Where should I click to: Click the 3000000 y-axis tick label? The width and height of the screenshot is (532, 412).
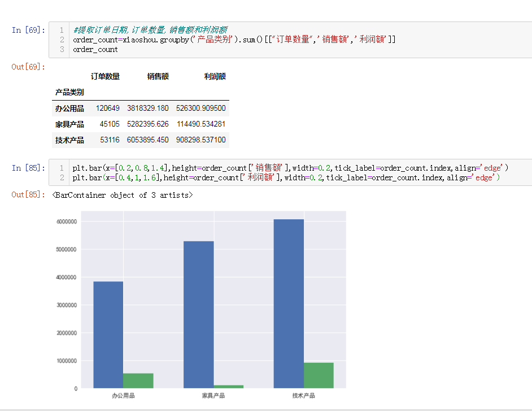(67, 305)
